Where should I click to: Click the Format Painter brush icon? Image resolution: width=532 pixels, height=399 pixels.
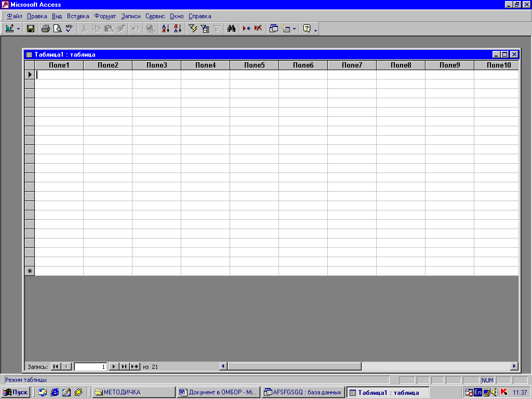[121, 29]
